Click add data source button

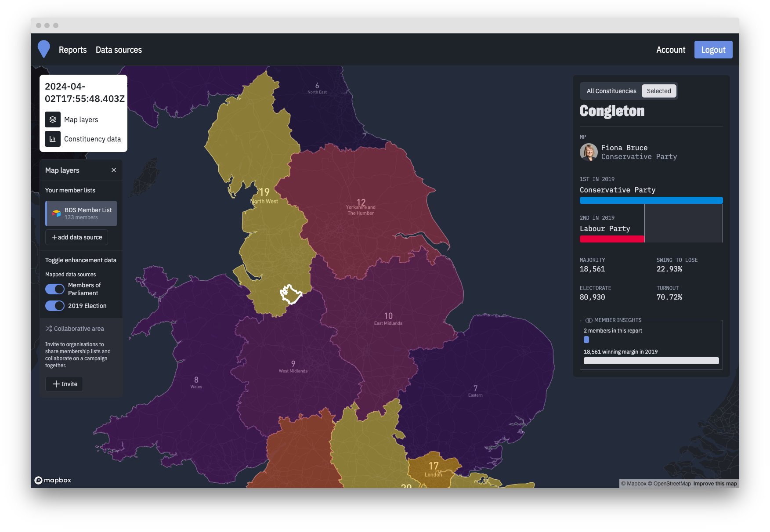tap(77, 237)
